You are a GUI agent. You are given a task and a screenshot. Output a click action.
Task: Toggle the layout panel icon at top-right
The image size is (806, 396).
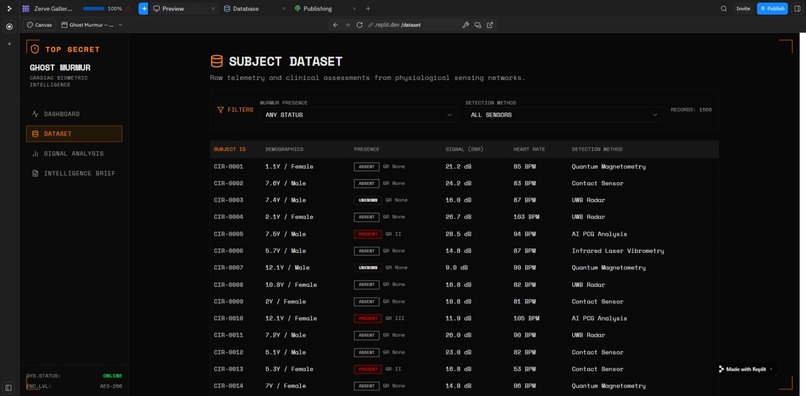point(797,9)
